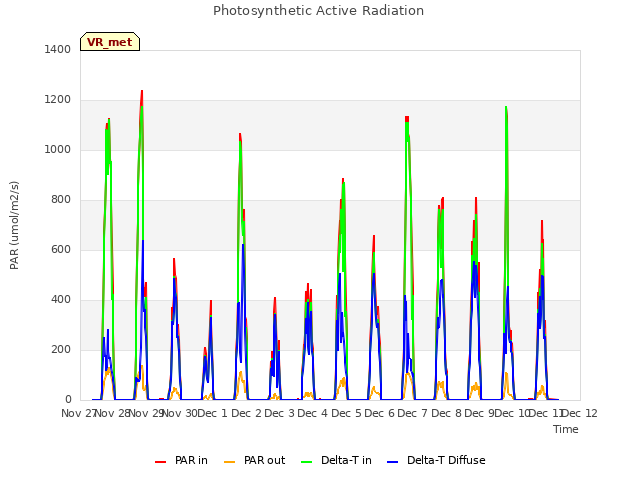Viewport: 640px width, 480px height.
Task: Click the 1200 y-axis tick label
Action: pyautogui.click(x=58, y=100)
